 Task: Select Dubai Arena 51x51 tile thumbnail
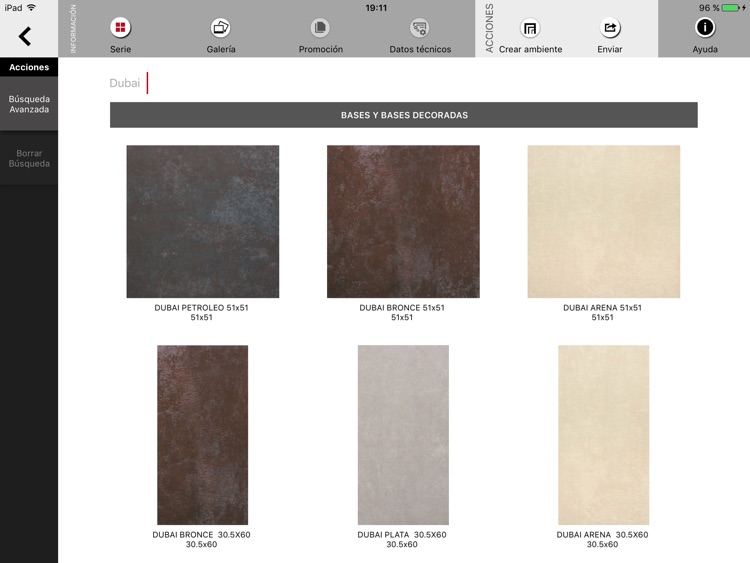point(604,221)
